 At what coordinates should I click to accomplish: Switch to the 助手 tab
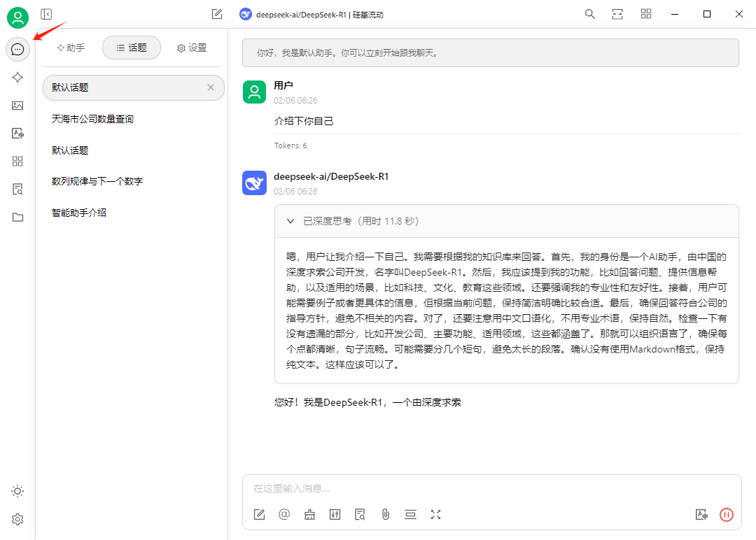pyautogui.click(x=70, y=48)
